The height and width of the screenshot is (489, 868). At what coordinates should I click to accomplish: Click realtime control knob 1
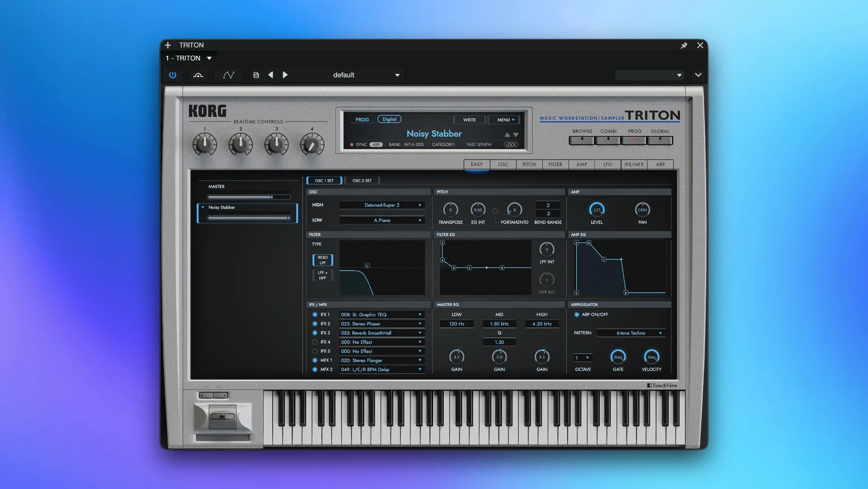pos(205,144)
